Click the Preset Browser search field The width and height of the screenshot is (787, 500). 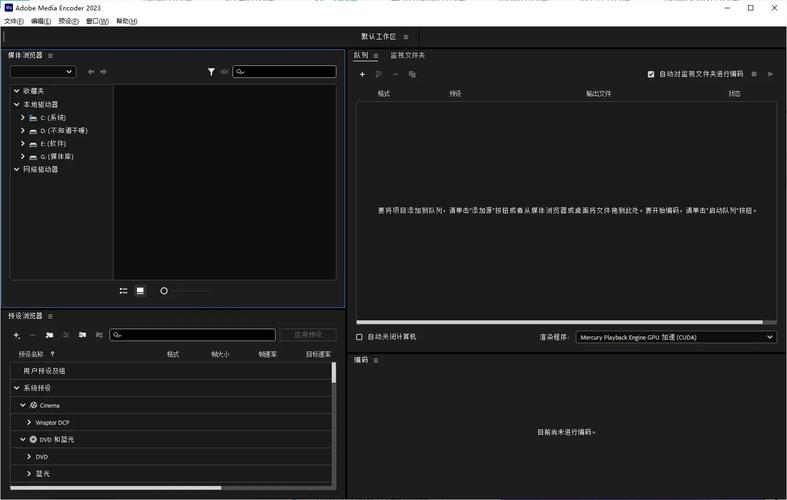(193, 335)
